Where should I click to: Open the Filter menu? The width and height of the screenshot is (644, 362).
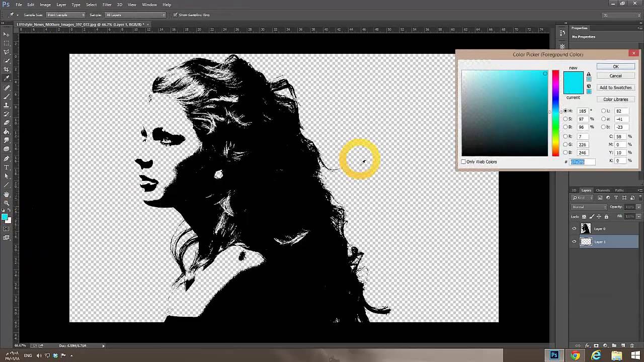[107, 5]
